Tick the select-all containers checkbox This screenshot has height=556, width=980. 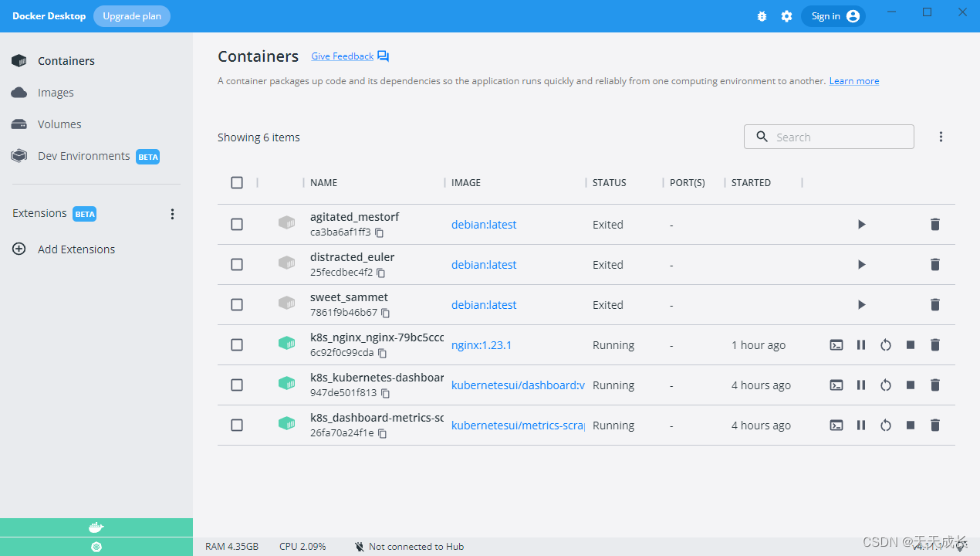(237, 183)
